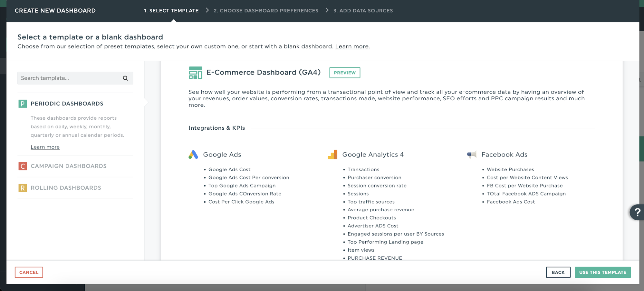Click the Google Ads Cost KPI
The width and height of the screenshot is (644, 291).
tap(229, 169)
